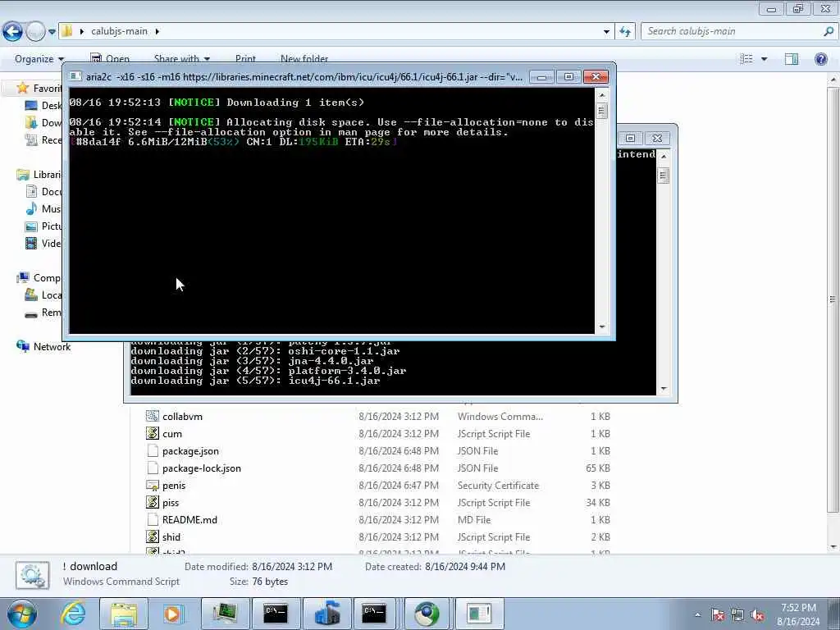Viewport: 840px width, 630px height.
Task: Select Music library in navigation pane
Action: [44, 208]
